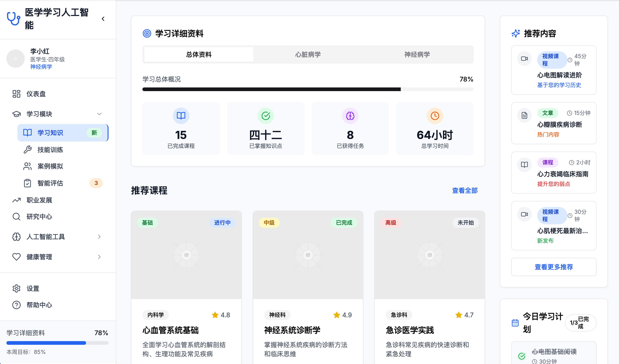
Task: Open 智能评估 in the sidebar
Action: pos(50,183)
